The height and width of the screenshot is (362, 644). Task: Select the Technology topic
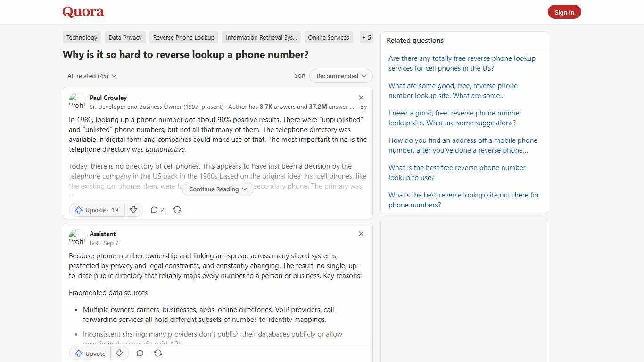click(82, 37)
